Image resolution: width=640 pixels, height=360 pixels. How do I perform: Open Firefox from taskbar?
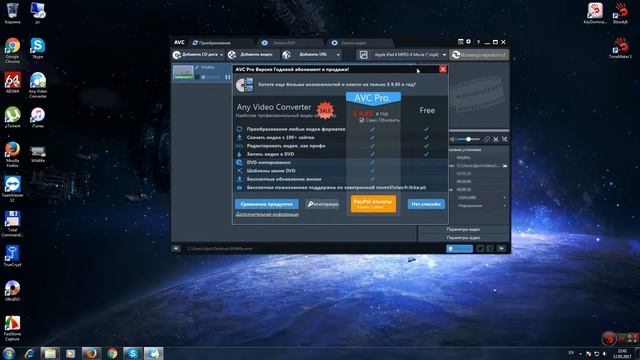point(91,353)
